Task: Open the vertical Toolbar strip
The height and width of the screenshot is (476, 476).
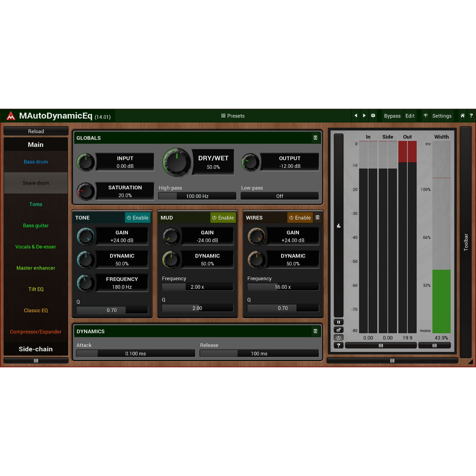Action: (x=466, y=242)
